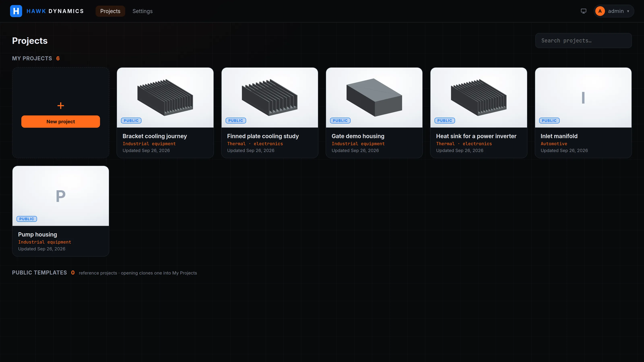The image size is (644, 362).
Task: Click Thermal · electronics tag on Heat sink card
Action: [x=464, y=144]
